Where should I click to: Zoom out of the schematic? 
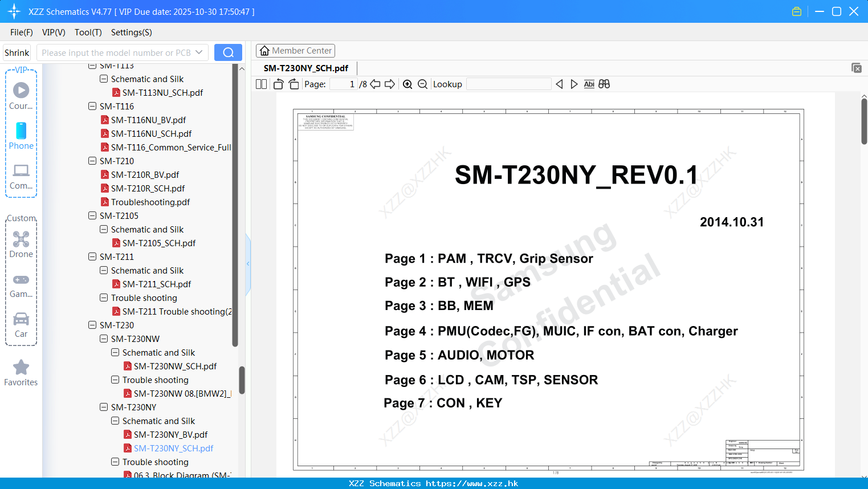pyautogui.click(x=422, y=84)
